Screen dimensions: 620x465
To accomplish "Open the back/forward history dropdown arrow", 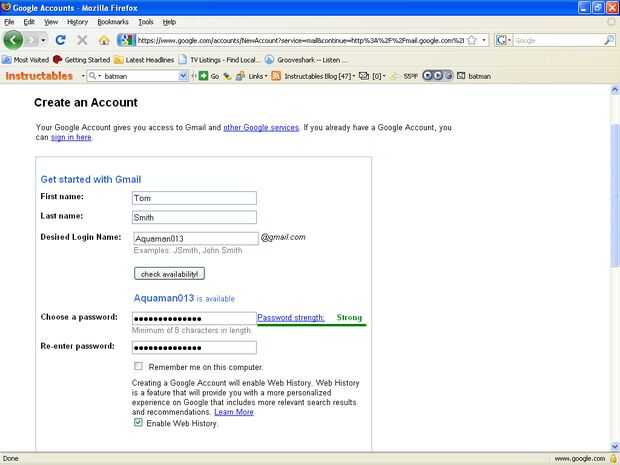I will (43, 40).
